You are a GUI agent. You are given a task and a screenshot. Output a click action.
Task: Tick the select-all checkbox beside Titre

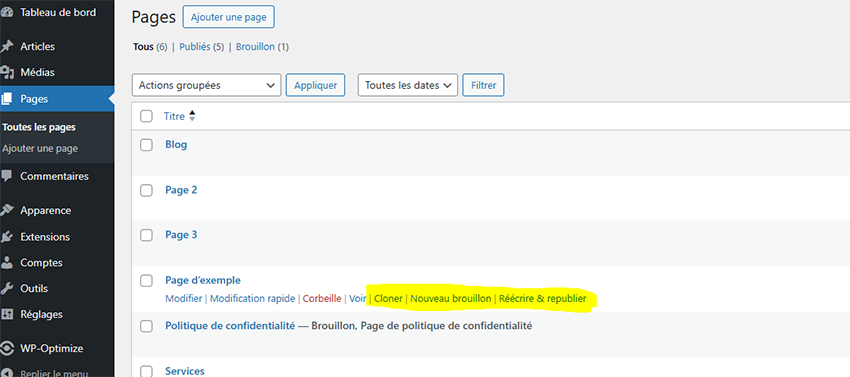click(x=146, y=116)
